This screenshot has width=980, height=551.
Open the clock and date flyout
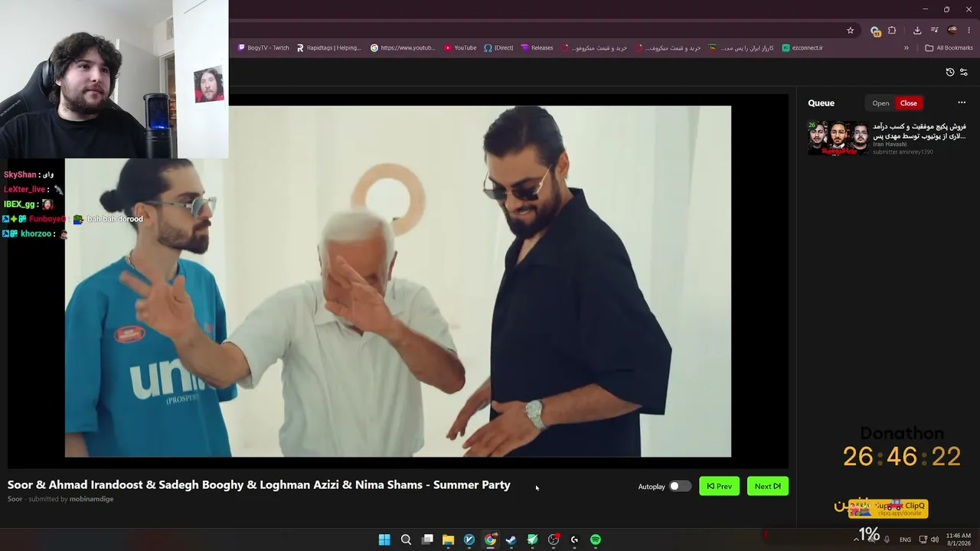(959, 540)
